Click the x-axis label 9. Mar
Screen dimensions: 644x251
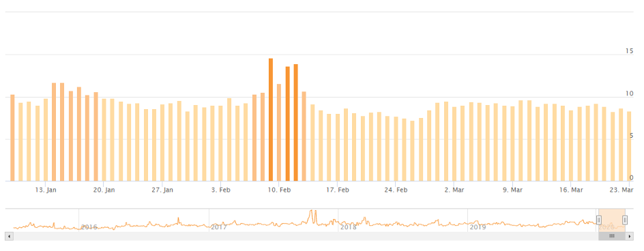(512, 190)
